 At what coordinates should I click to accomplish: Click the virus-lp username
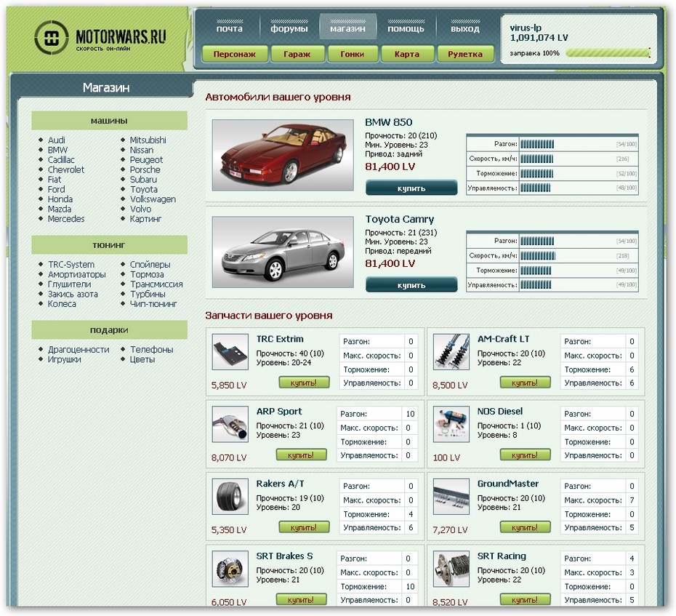click(x=526, y=28)
